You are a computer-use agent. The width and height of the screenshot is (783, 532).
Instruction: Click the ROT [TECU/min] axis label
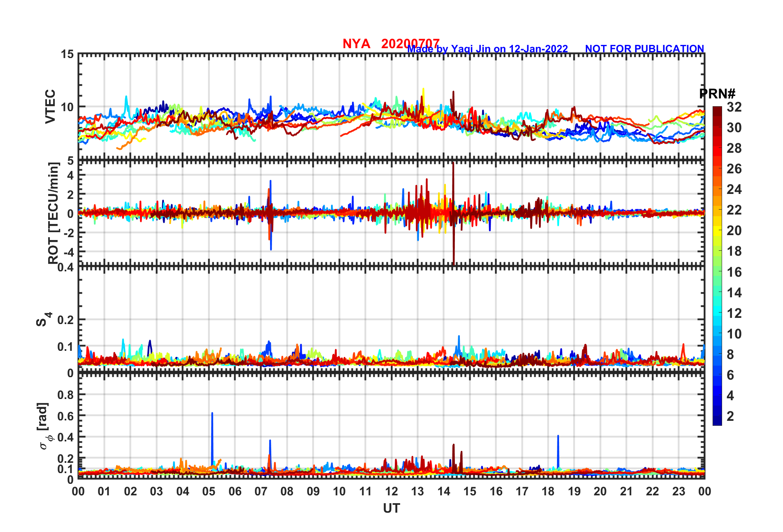(53, 213)
